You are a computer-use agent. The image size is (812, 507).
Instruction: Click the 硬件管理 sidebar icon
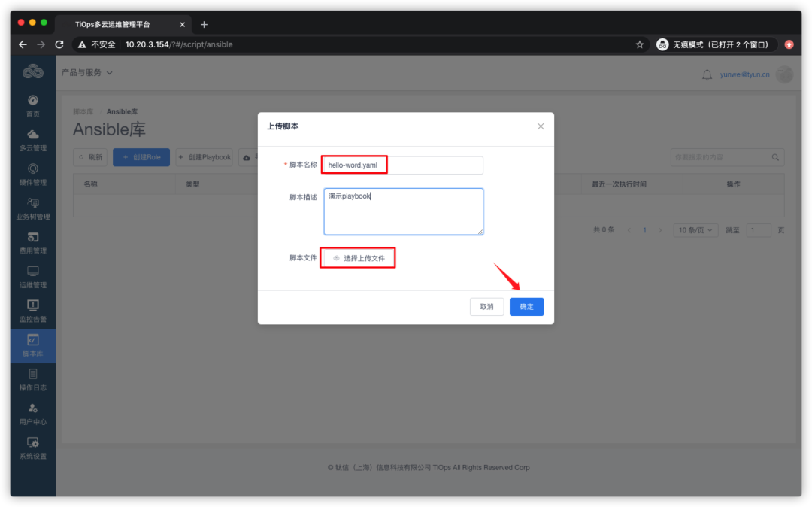[32, 173]
